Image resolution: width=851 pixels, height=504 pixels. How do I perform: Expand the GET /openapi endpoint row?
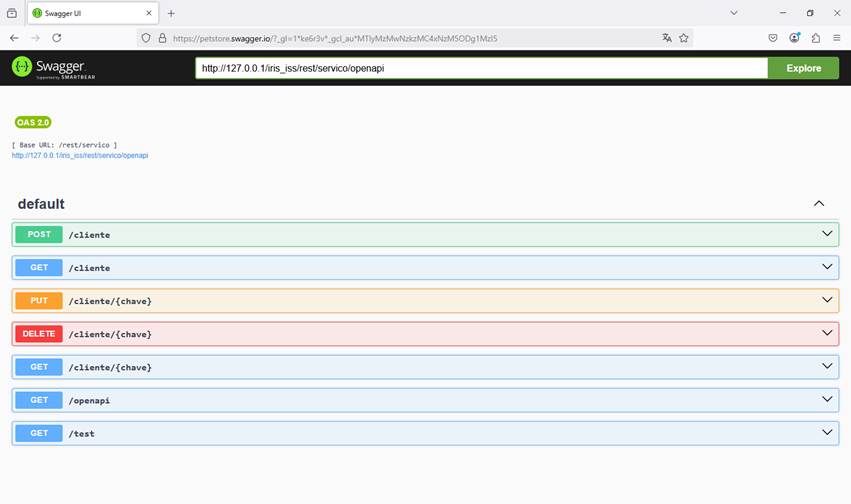click(425, 400)
